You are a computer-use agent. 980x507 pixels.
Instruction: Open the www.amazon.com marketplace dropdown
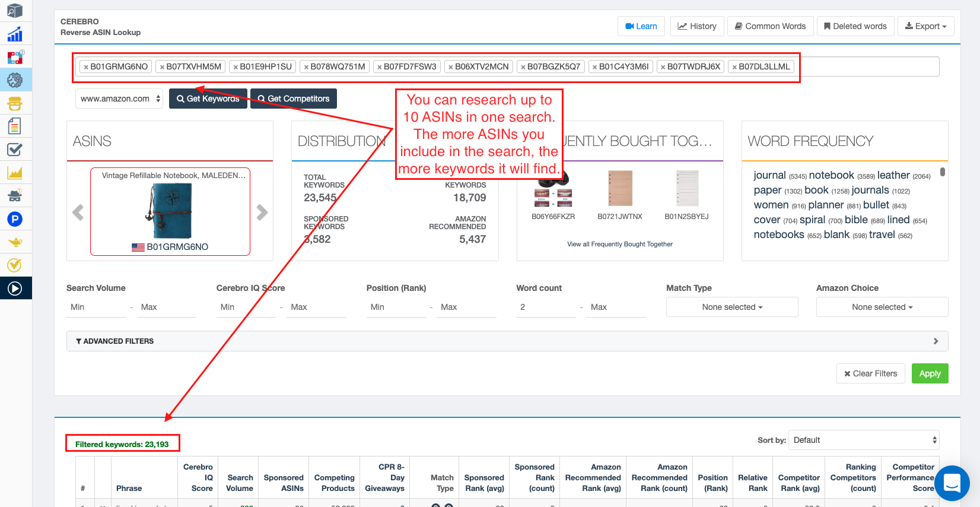[x=120, y=99]
